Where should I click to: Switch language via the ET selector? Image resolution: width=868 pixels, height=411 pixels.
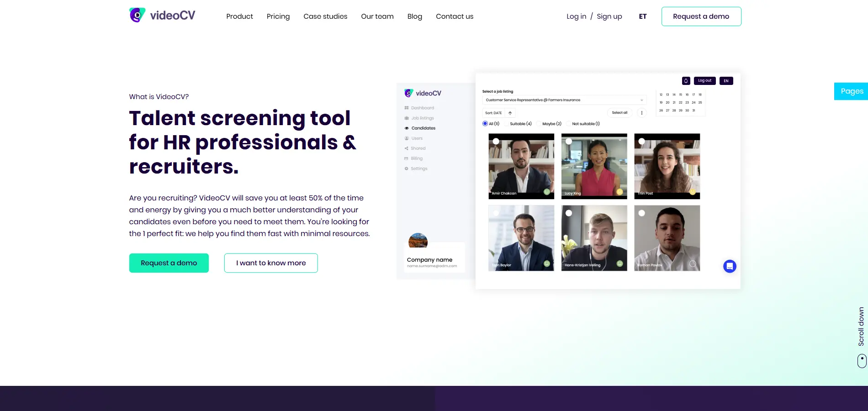643,16
